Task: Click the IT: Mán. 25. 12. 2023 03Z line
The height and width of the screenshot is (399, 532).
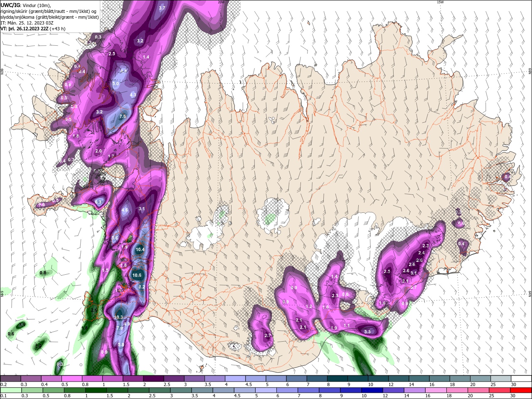Action: [28, 23]
